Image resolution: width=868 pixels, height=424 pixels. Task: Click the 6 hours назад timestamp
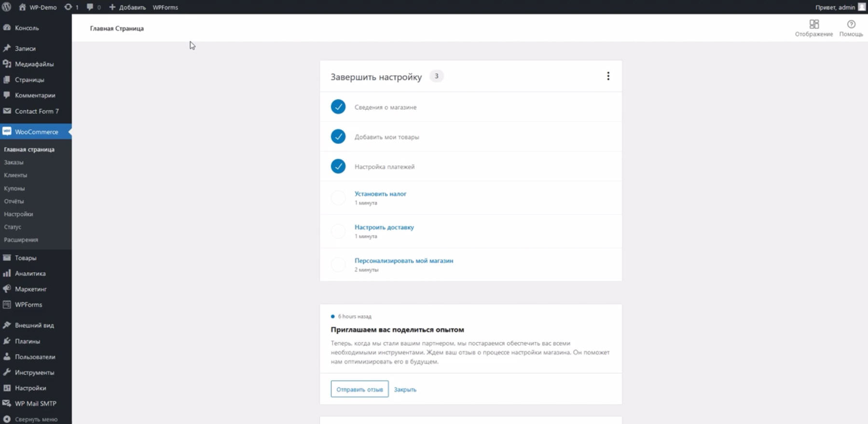point(355,316)
